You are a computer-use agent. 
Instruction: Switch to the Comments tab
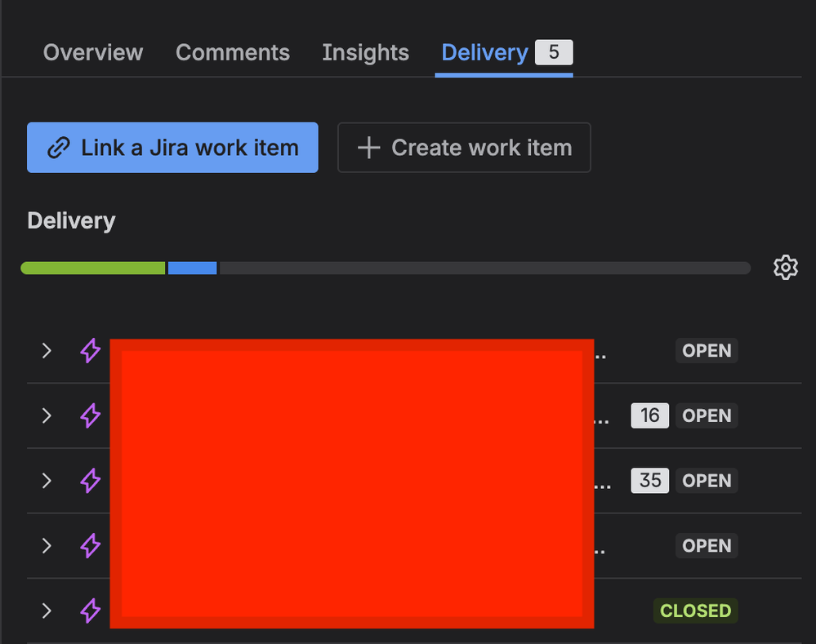pyautogui.click(x=233, y=52)
